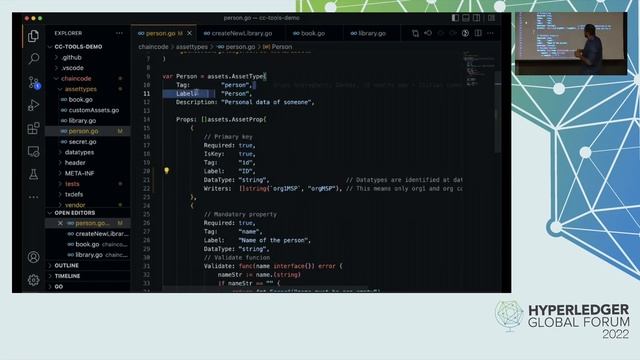The image size is (640, 360).
Task: Open the Remote Explorer icon
Action: click(33, 152)
